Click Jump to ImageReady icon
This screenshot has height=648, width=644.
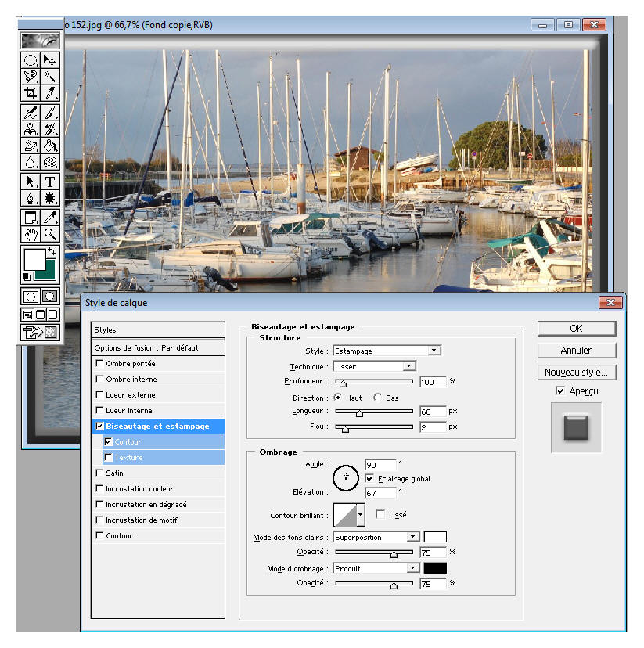[40, 333]
